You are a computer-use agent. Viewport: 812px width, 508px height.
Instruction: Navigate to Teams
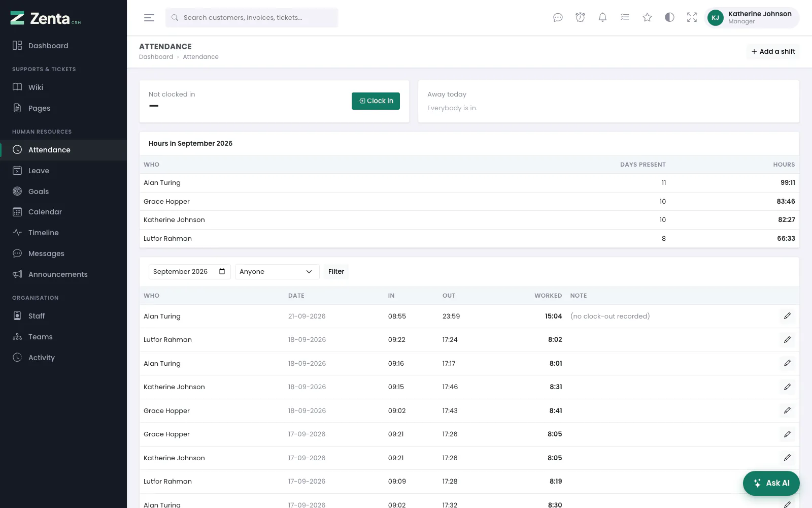pos(63,337)
